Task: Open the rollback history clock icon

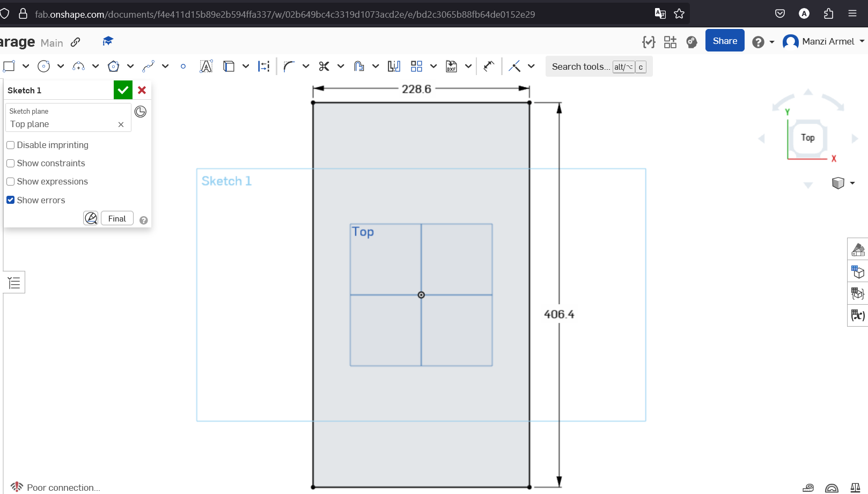Action: [141, 112]
